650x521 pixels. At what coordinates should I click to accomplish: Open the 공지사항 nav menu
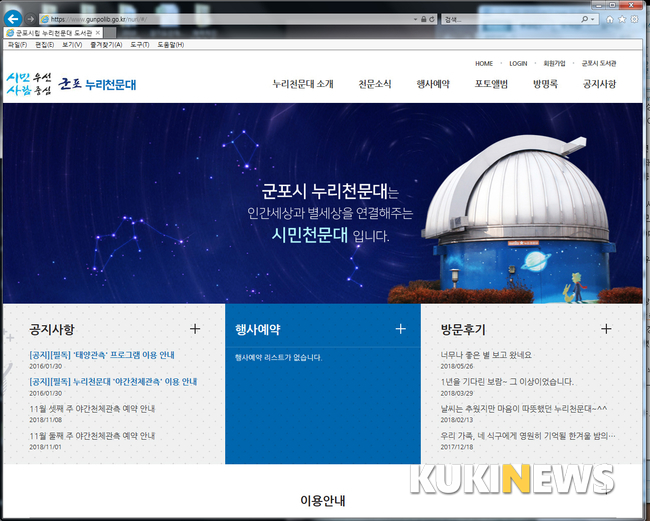(599, 84)
